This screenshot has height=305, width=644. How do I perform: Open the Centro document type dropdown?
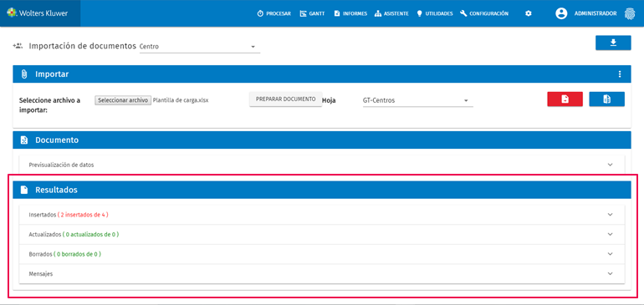(200, 47)
